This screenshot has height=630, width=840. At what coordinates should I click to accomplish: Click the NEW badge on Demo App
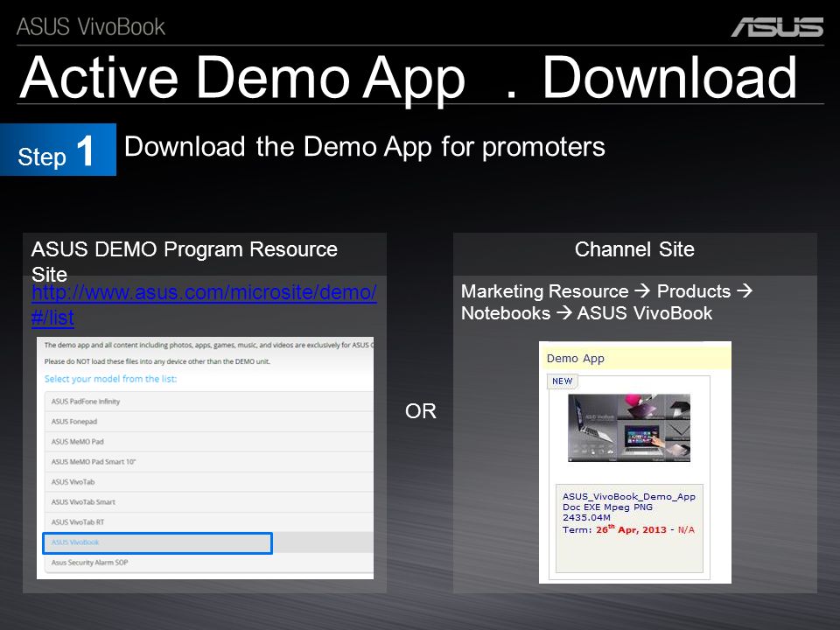click(x=562, y=381)
